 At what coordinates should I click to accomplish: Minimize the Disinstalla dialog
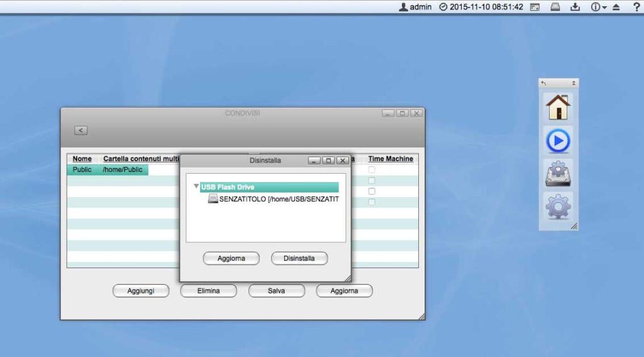point(314,161)
